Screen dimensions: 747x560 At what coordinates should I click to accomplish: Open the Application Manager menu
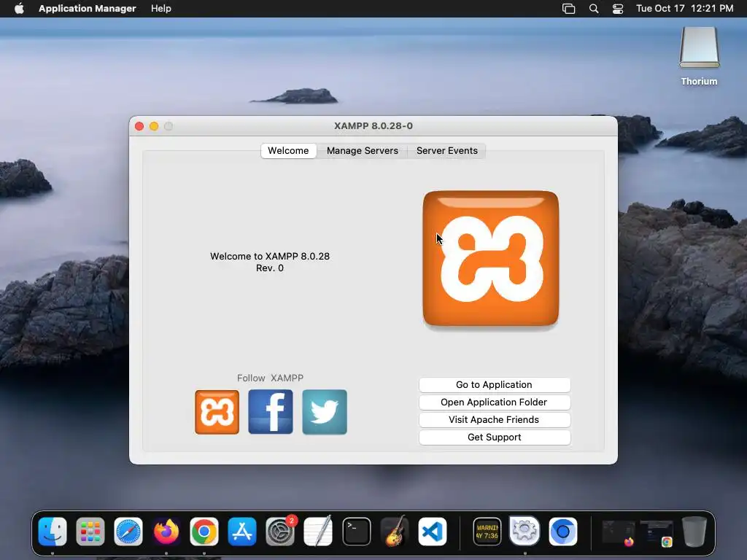pyautogui.click(x=88, y=9)
